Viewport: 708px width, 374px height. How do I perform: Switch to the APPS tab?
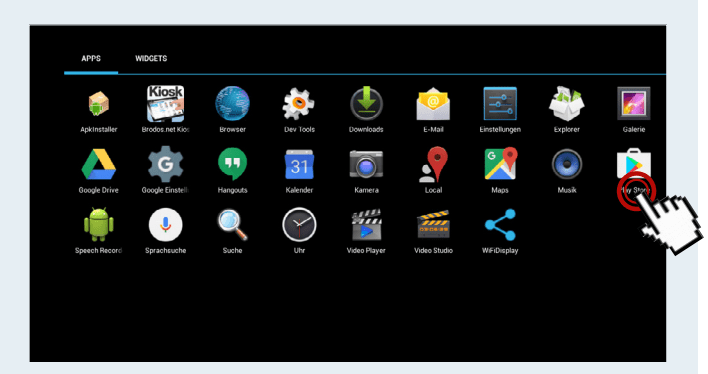tap(91, 59)
